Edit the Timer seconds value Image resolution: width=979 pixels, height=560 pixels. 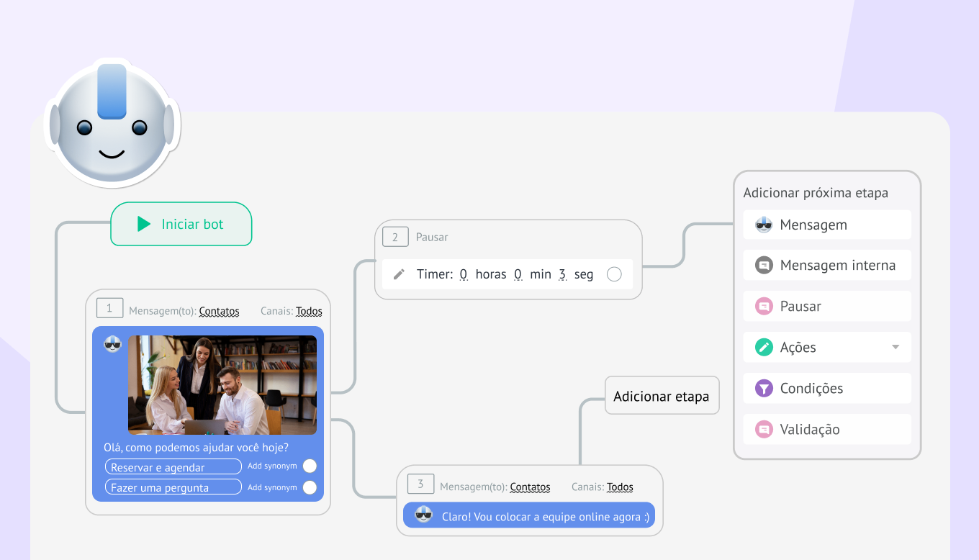tap(562, 274)
